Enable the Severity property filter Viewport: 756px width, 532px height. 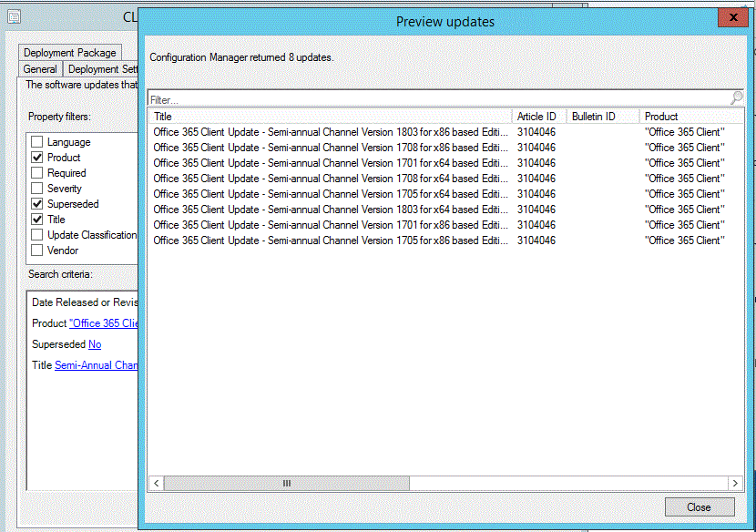click(36, 188)
